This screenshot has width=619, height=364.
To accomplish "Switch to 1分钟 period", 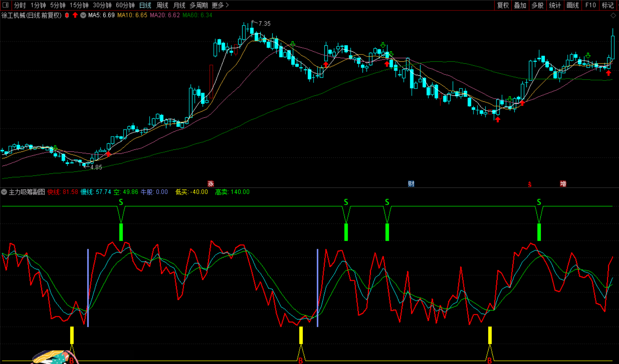I will (x=38, y=5).
